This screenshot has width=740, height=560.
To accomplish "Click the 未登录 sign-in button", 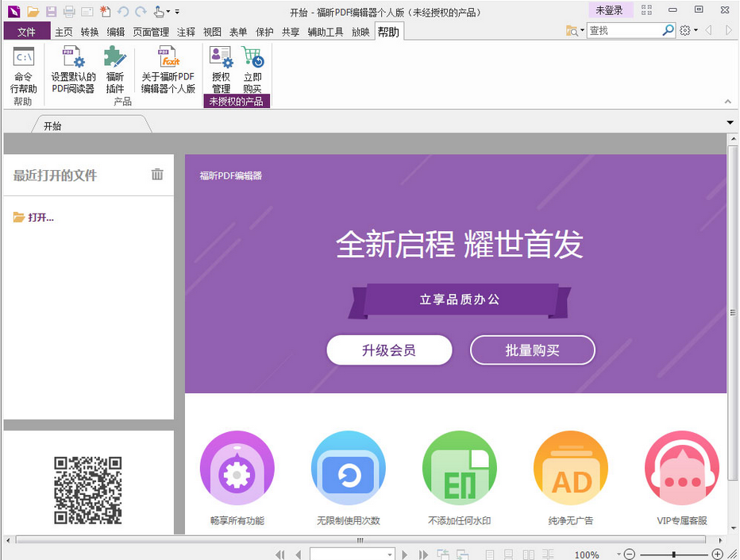I will click(609, 10).
